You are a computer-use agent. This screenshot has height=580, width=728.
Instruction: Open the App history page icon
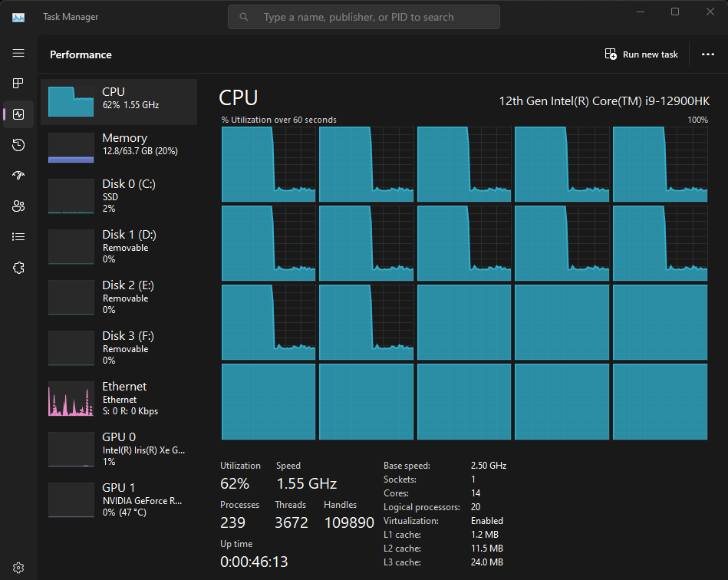point(18,145)
